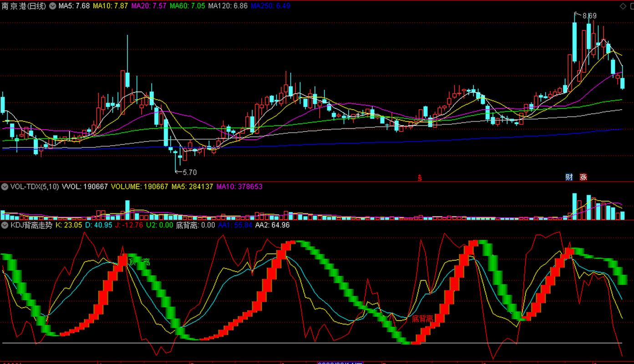Image resolution: width=634 pixels, height=364 pixels.
Task: Expand the KDJ背离走势 indicator dropdown arrow
Action: [5, 225]
